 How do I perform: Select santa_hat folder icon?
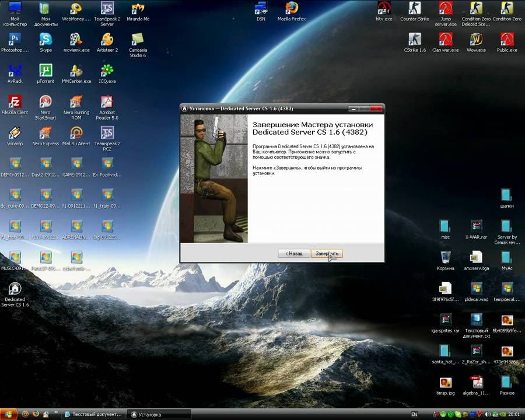pos(445,354)
